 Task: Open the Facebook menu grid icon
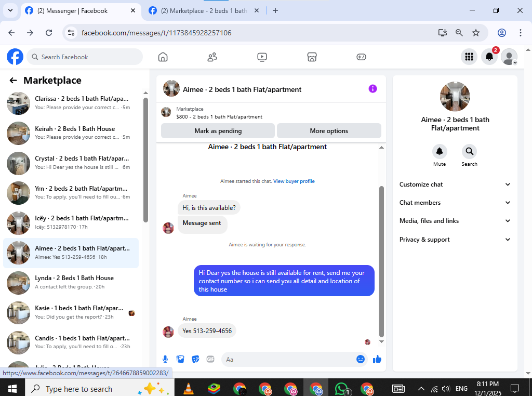tap(469, 57)
